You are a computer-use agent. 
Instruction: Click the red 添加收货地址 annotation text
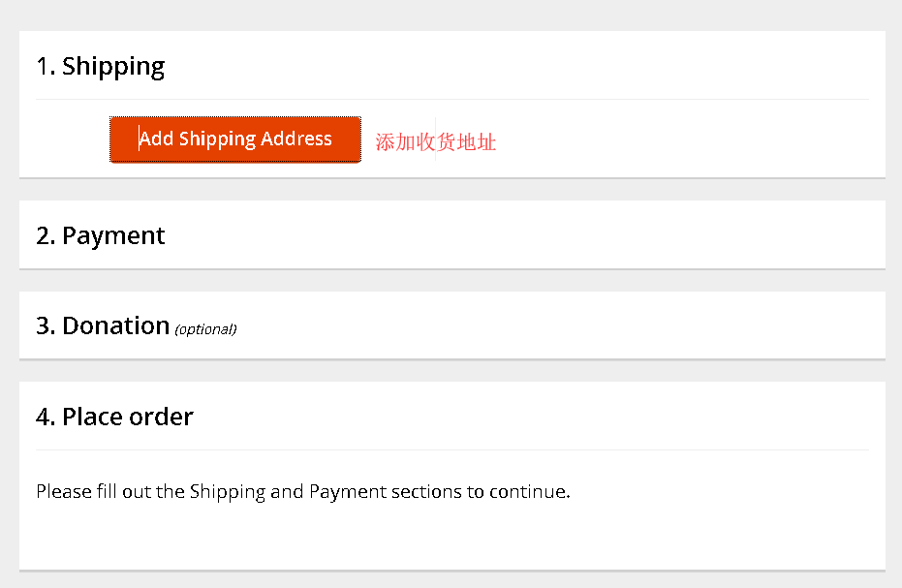(436, 142)
